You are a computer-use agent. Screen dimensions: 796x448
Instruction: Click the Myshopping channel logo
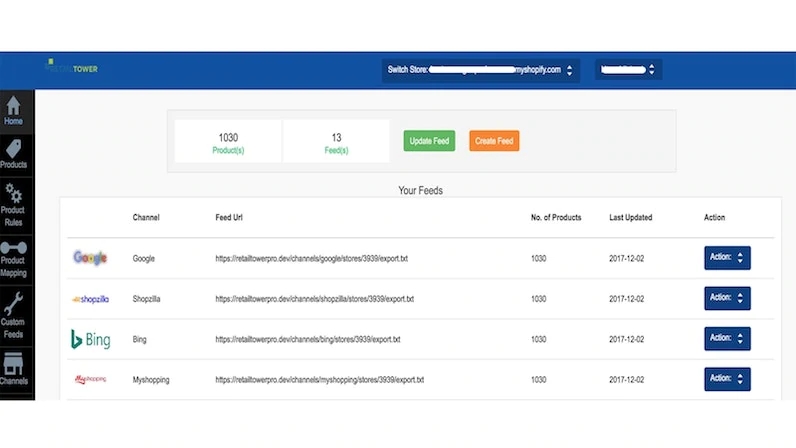pyautogui.click(x=89, y=380)
